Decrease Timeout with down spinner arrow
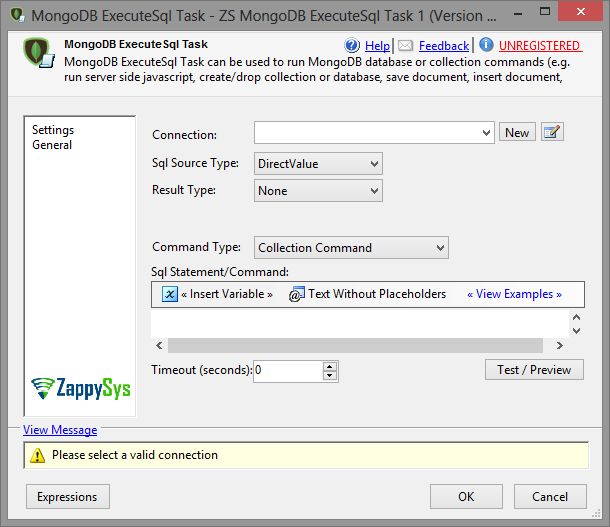 (x=330, y=375)
